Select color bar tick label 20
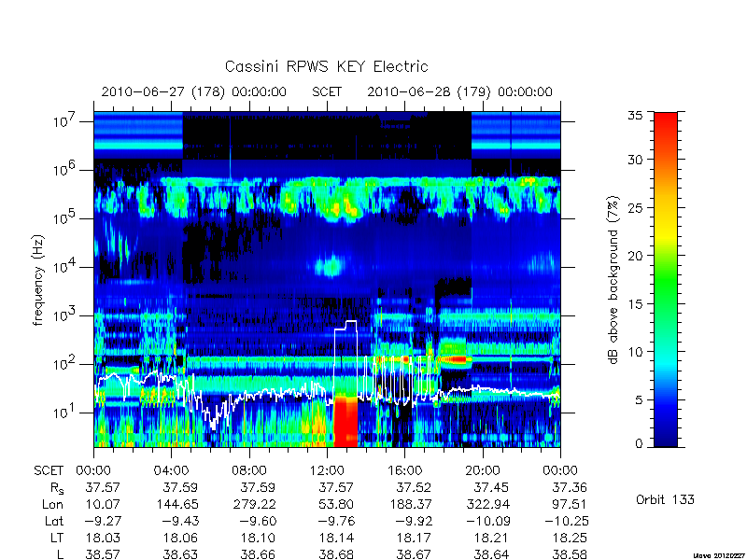The image size is (747, 560). click(x=635, y=256)
